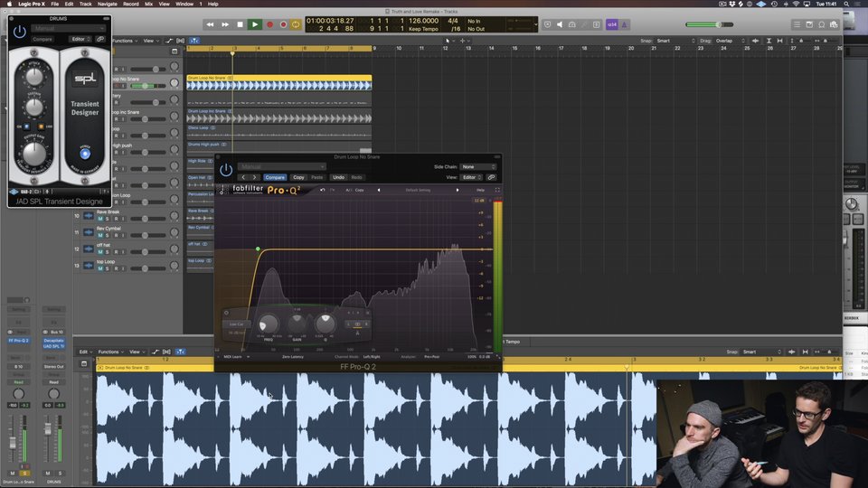Toggle Pro-Q 2 plugin power button
868x488 pixels.
coord(226,170)
